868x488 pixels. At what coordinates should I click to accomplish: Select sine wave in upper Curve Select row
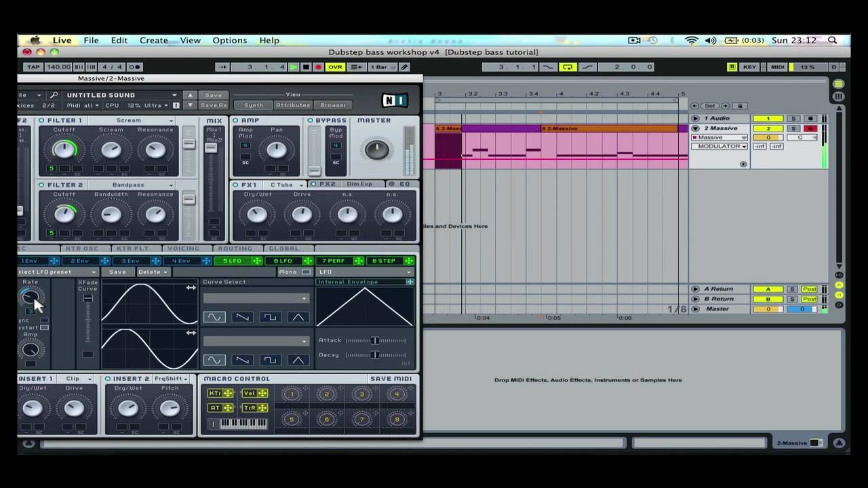point(214,317)
